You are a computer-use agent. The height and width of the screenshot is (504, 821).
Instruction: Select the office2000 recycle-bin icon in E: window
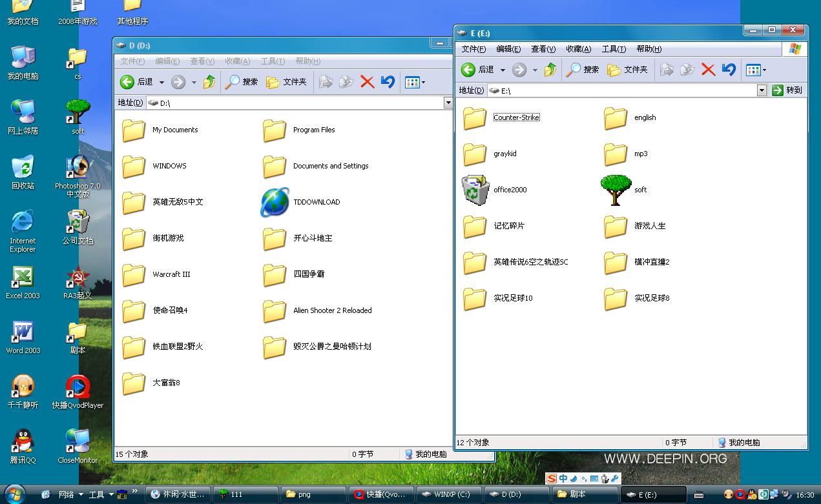[x=475, y=190]
